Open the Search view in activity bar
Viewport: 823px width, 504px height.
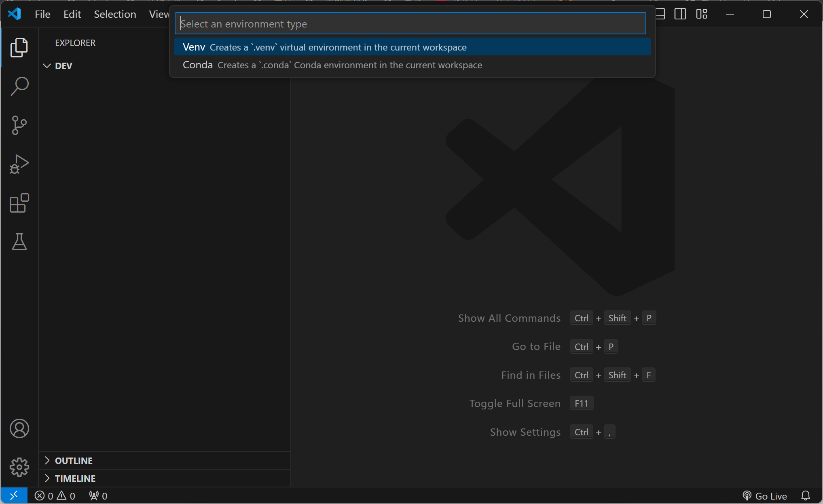(x=19, y=86)
